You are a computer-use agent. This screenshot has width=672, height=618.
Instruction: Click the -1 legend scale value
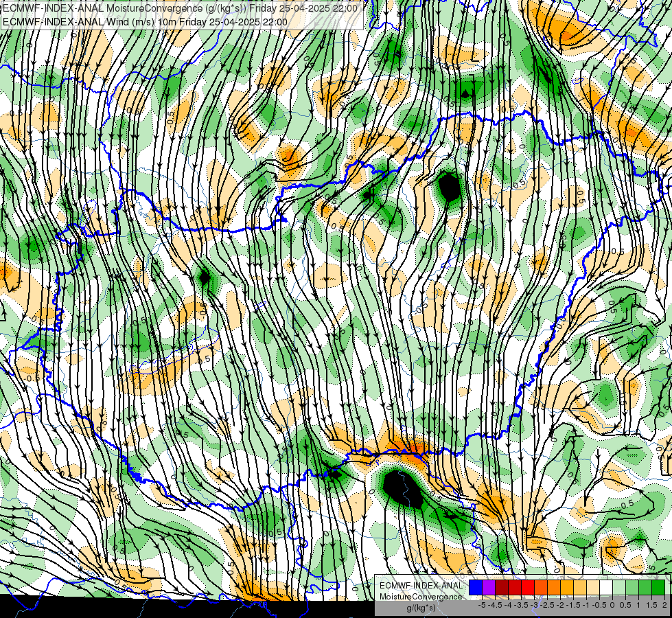[x=586, y=605]
